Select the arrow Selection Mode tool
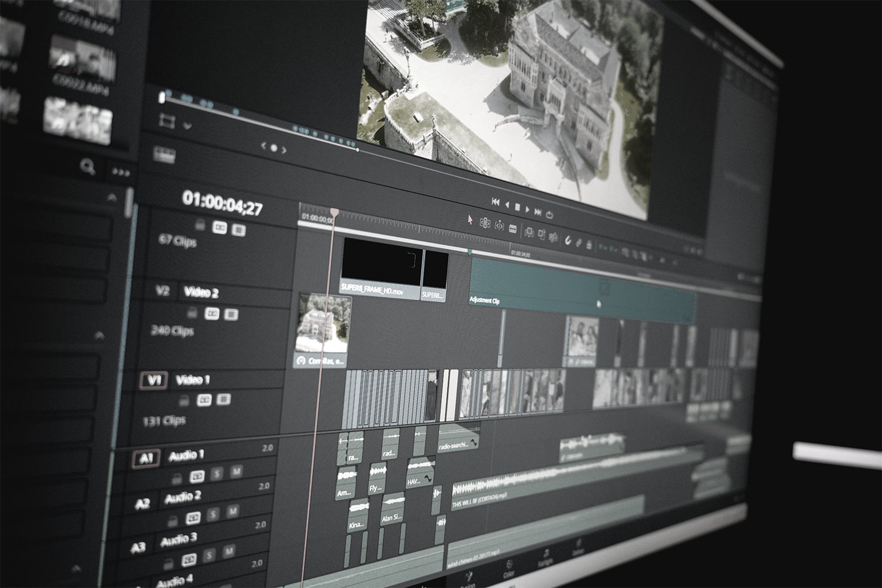 tap(470, 220)
